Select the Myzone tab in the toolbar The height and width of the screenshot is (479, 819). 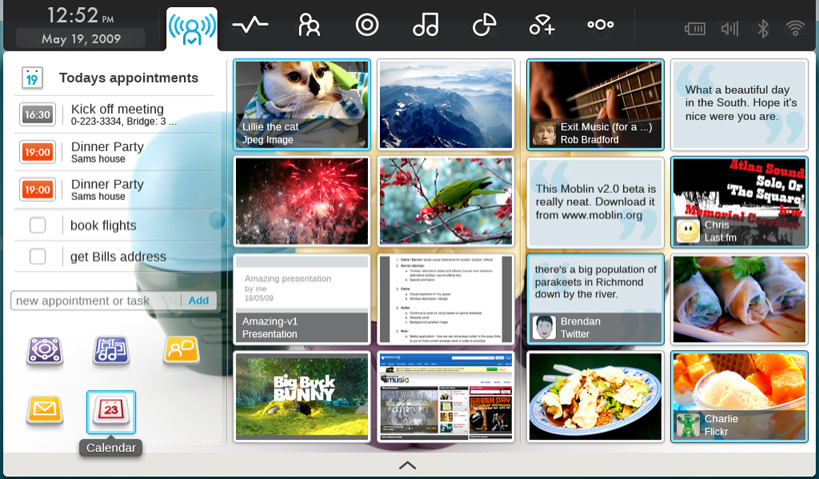click(192, 27)
